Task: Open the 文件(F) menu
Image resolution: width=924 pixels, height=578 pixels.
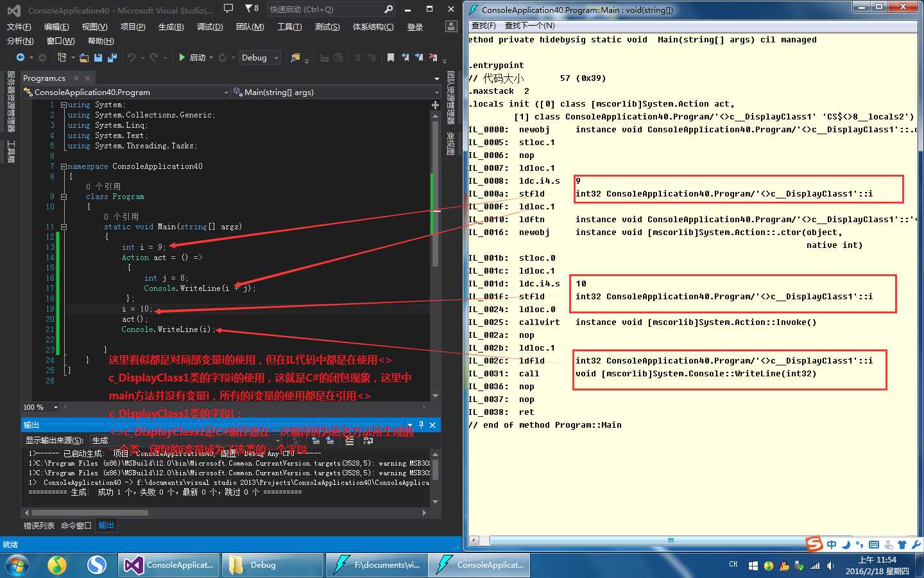Action: point(19,27)
